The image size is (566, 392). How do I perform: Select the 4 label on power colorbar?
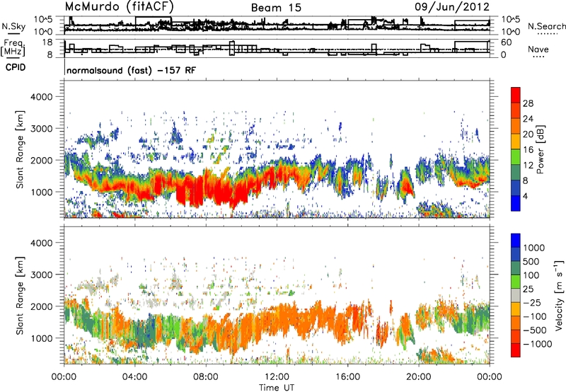pyautogui.click(x=525, y=197)
